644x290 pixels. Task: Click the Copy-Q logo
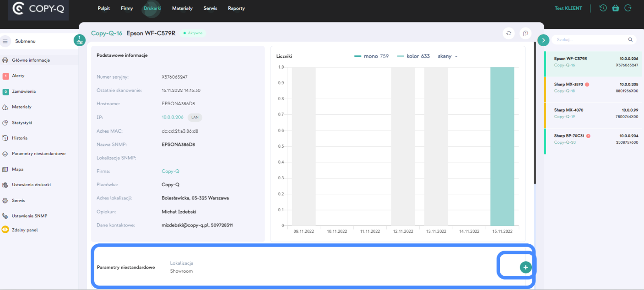pos(38,8)
